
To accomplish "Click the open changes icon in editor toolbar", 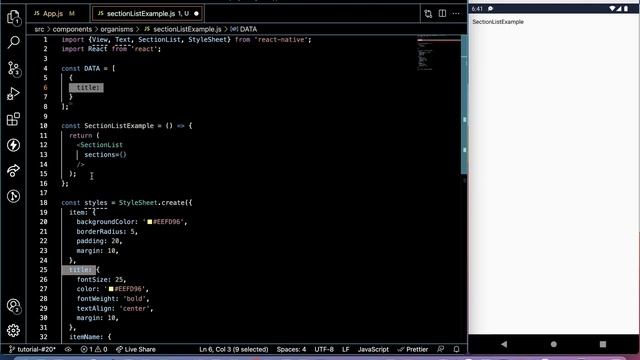I will click(x=428, y=13).
